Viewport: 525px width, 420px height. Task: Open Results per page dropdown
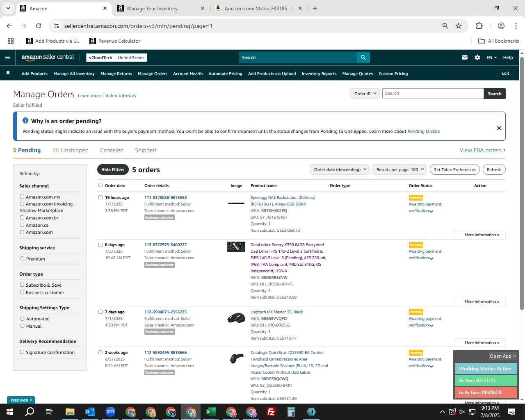point(399,169)
